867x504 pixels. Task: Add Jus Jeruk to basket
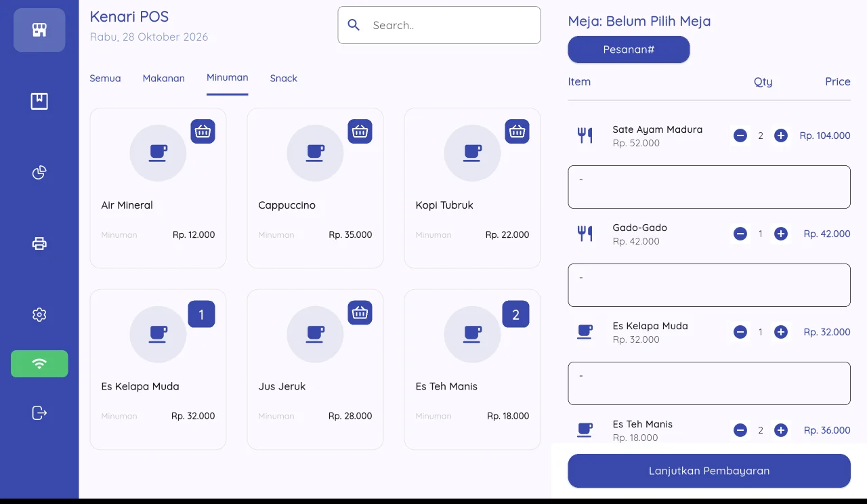point(360,312)
